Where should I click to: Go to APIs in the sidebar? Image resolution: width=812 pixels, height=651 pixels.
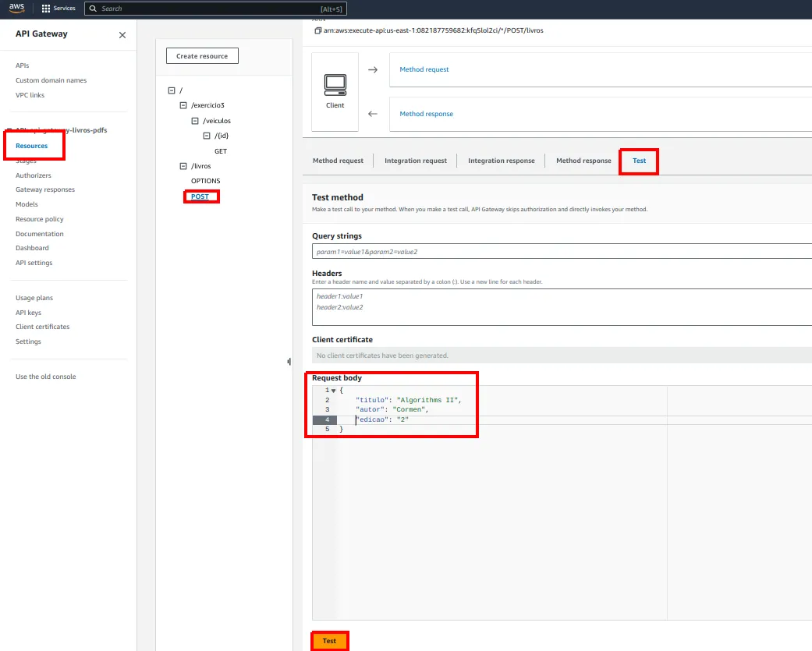[x=23, y=65]
